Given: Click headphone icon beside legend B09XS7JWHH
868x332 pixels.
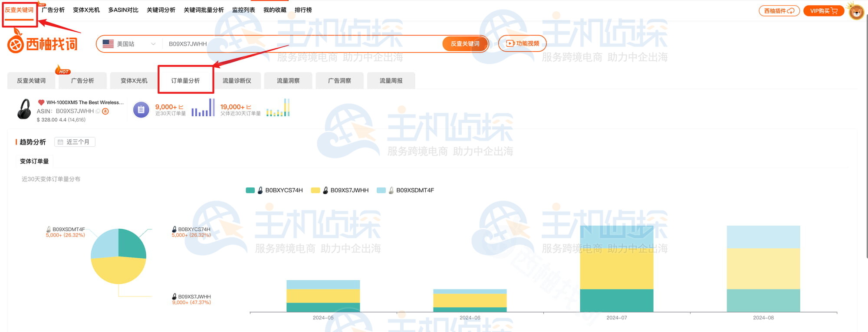Looking at the screenshot, I should point(325,190).
